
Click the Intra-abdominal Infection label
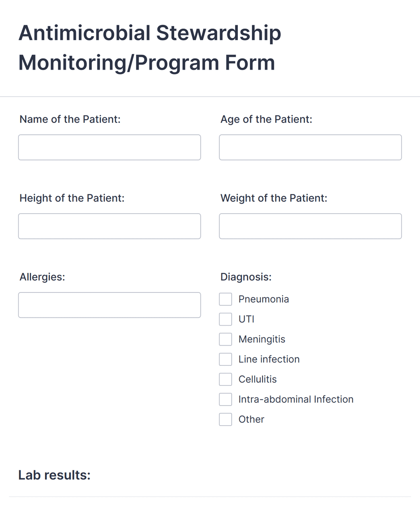[296, 400]
